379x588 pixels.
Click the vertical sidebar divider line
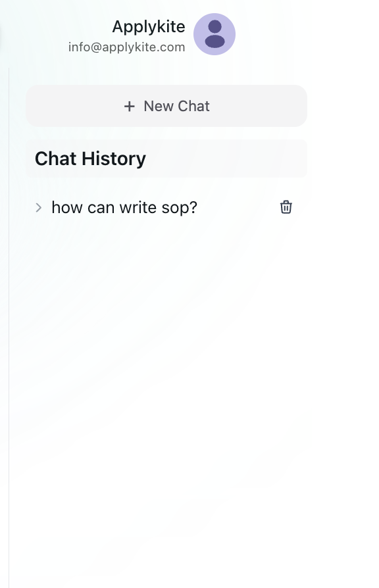pos(9,328)
